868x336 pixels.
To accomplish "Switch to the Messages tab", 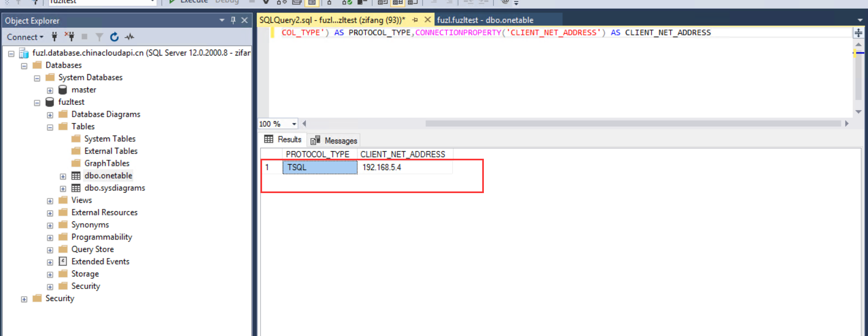I will (334, 140).
